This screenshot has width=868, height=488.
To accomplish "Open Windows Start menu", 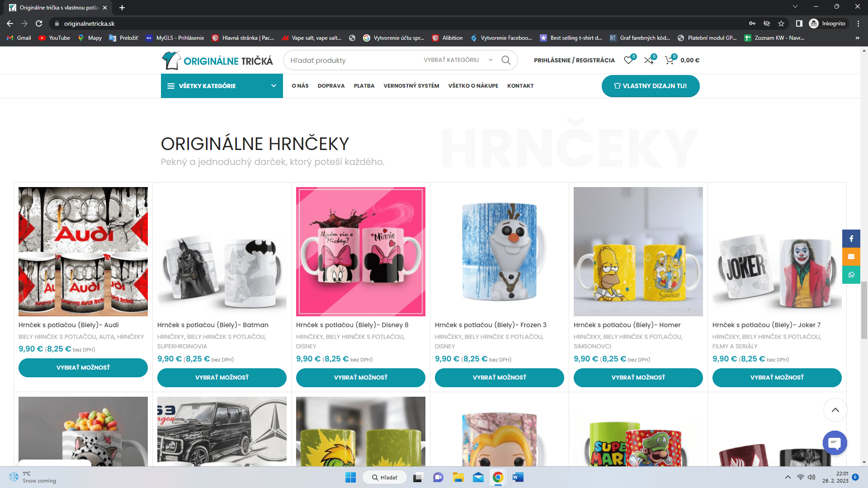I will [x=350, y=477].
